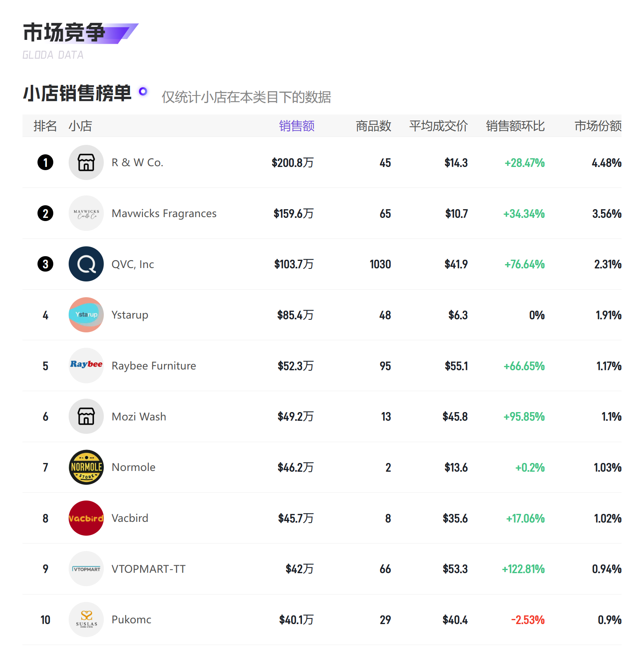Click the +0.2% growth value
This screenshot has width=644, height=660.
(x=530, y=467)
